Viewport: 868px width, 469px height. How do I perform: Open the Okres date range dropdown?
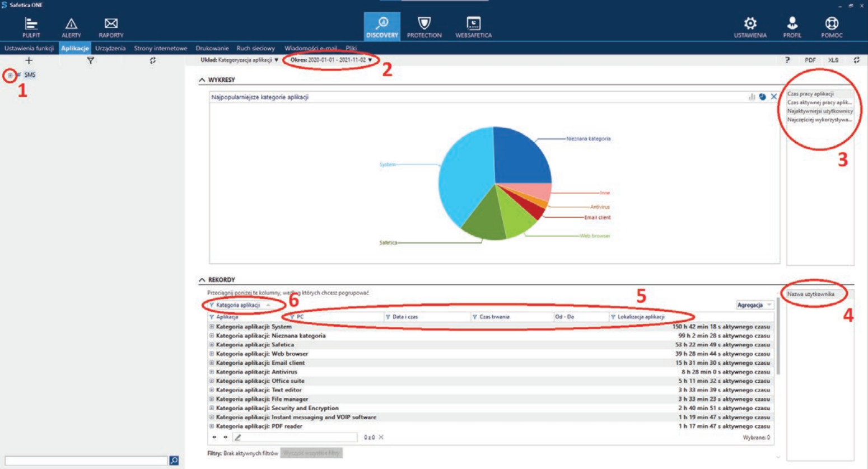(331, 60)
